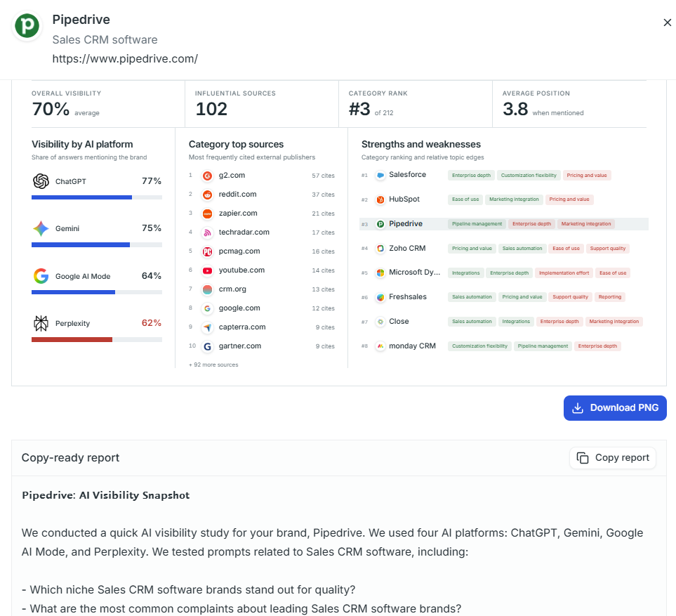Click Microsoft Dynamics 'Implementation effort' tag
Image resolution: width=676 pixels, height=616 pixels.
click(564, 273)
